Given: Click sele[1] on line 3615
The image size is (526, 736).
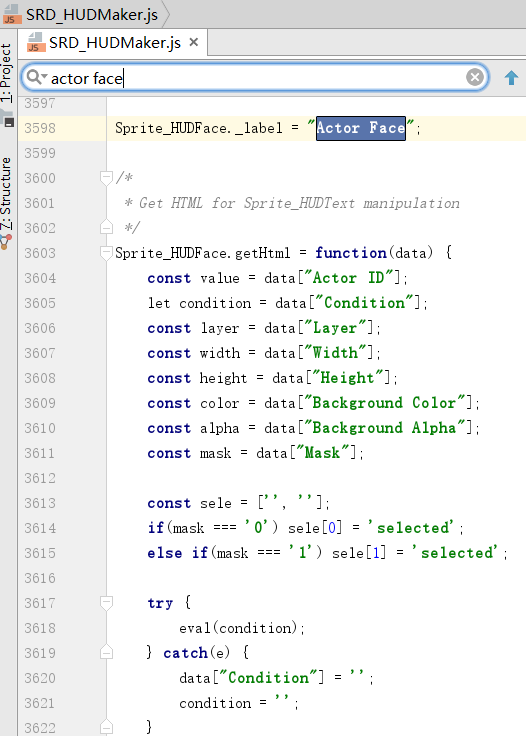Looking at the screenshot, I should tap(359, 553).
